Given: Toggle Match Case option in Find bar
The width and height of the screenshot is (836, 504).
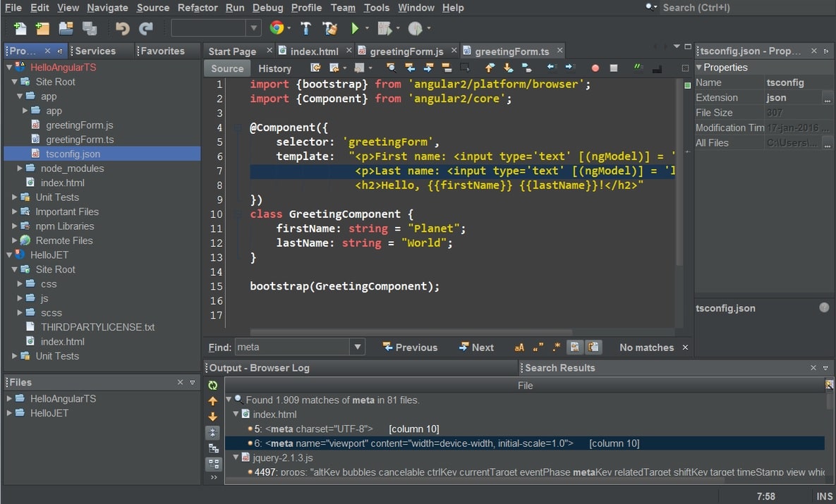Looking at the screenshot, I should coord(519,348).
